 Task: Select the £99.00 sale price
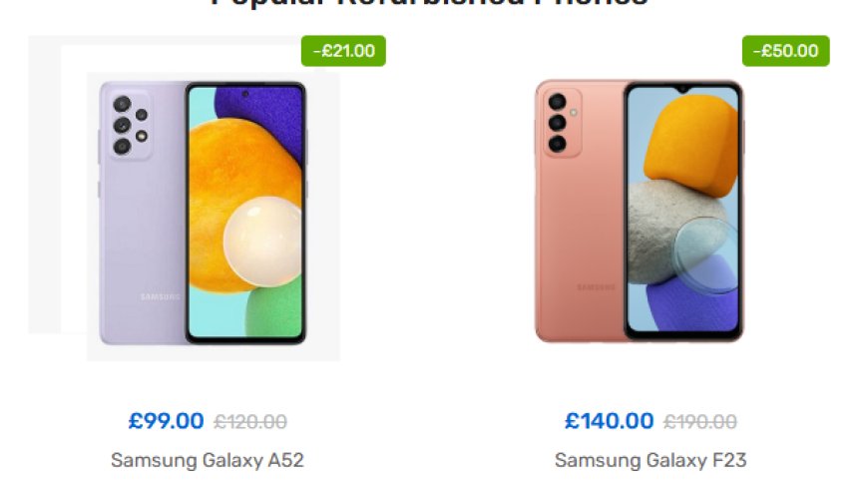pyautogui.click(x=166, y=421)
